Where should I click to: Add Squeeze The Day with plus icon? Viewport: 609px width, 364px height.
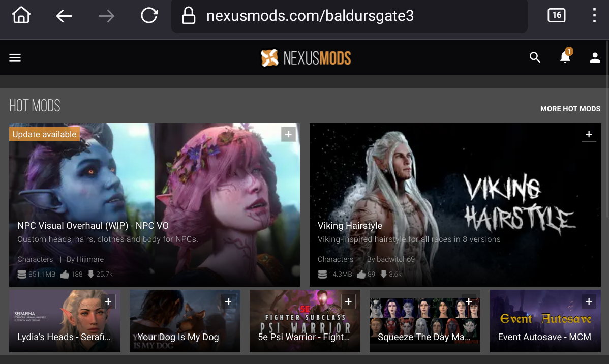pos(468,301)
